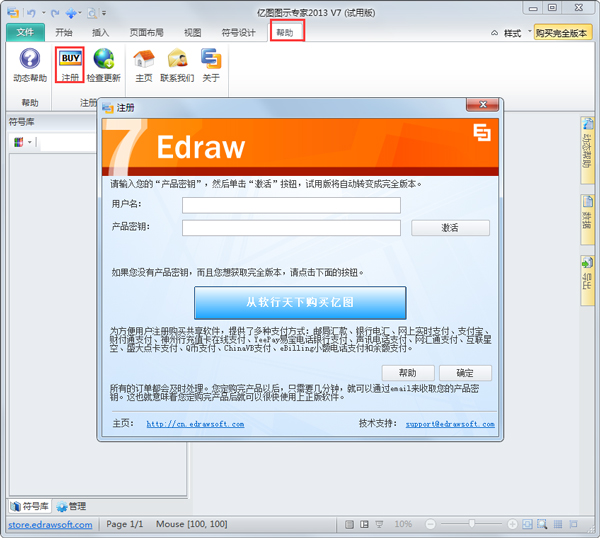
Task: Open the 文件 file tab
Action: [25, 33]
